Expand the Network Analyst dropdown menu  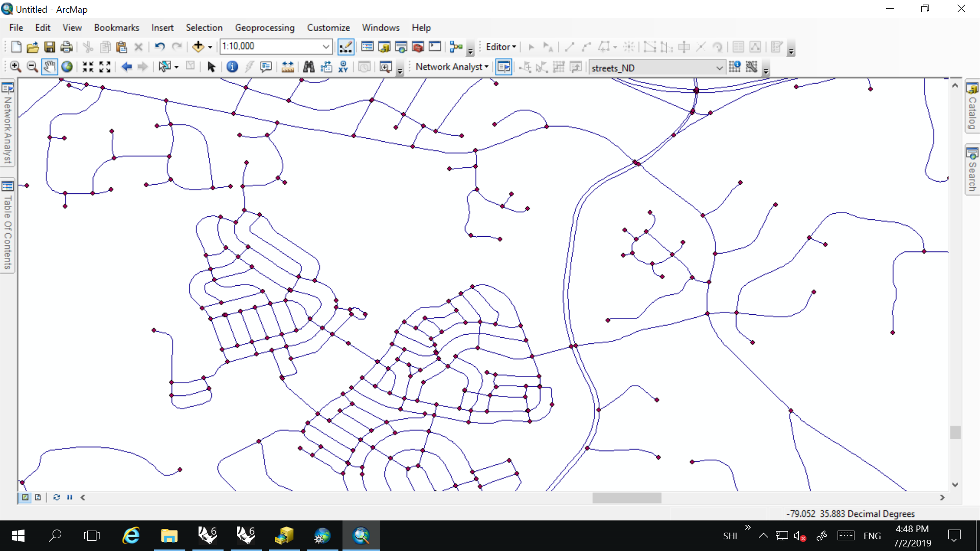[x=452, y=67]
